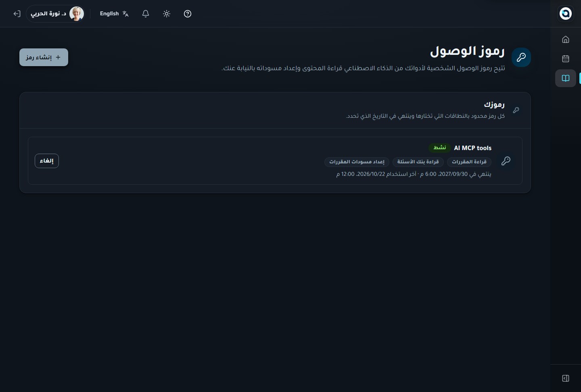Switch language to English
Screen dimensions: 581x392
point(114,14)
